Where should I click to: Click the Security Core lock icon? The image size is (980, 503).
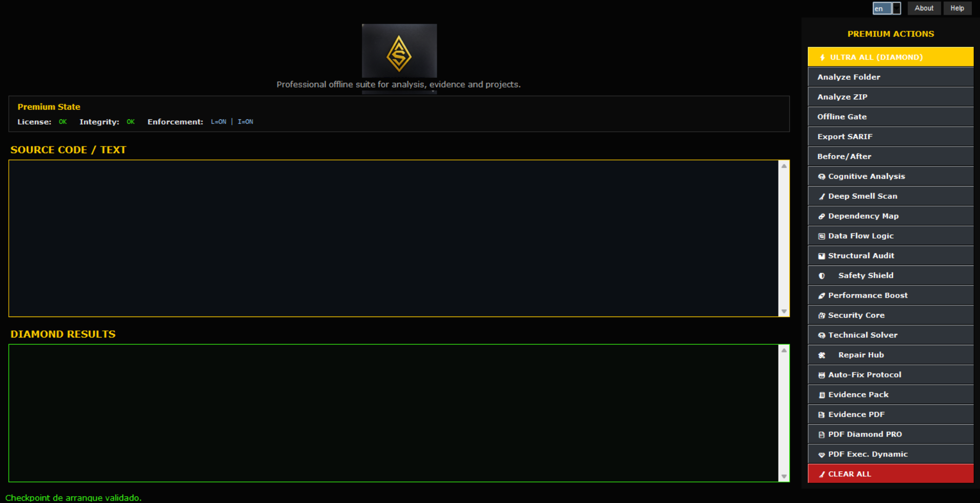822,316
